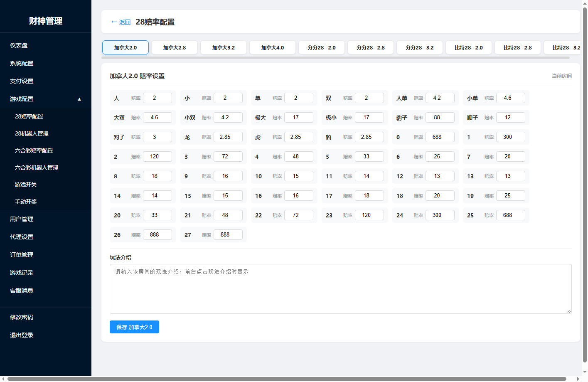Click the tab strip horizontal scrollbar
The image size is (588, 382).
(x=335, y=58)
